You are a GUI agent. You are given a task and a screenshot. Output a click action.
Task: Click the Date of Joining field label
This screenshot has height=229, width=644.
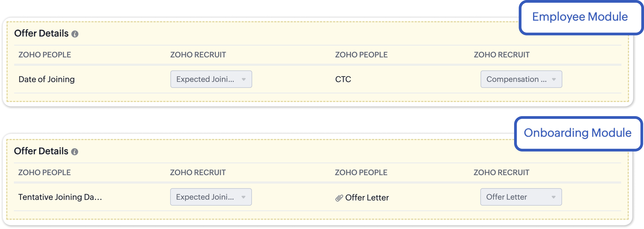(47, 79)
